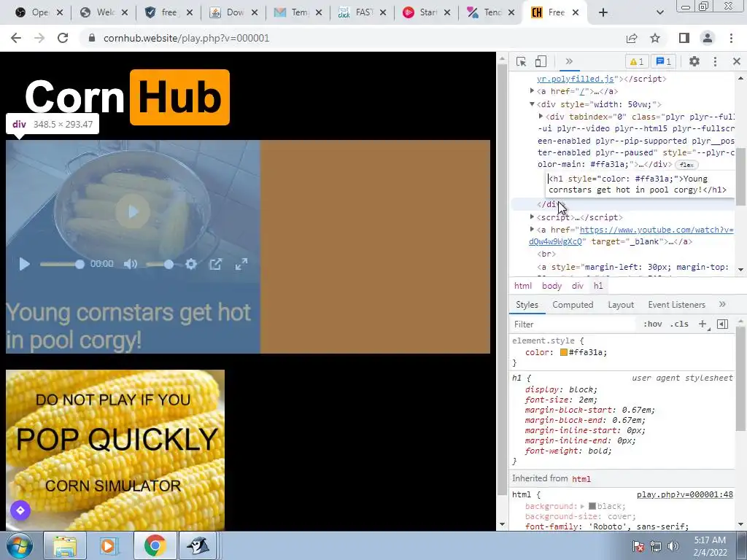
Task: Click play button in video controls
Action: pos(24,264)
